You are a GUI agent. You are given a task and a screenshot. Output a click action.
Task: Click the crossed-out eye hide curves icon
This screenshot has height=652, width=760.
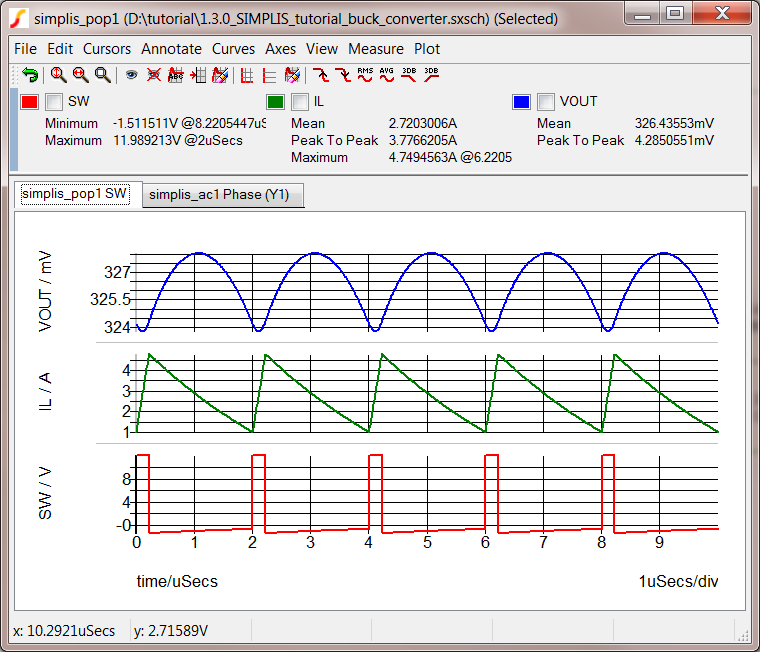point(154,75)
